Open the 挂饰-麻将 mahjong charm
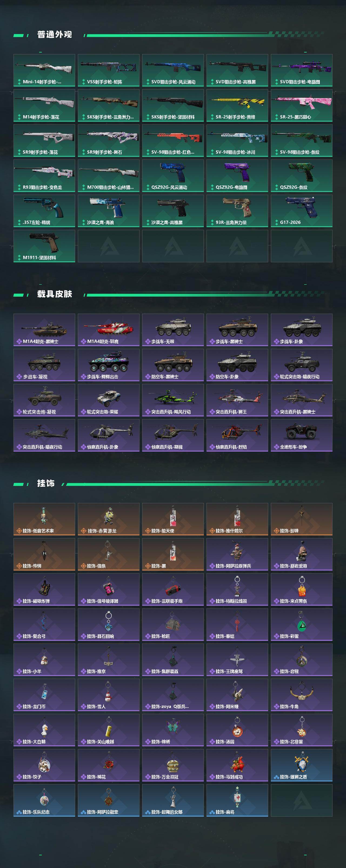346x868 pixels. 237,800
